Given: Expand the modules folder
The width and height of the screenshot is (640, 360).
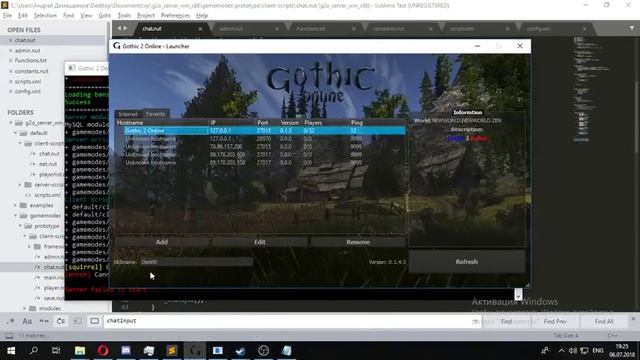Looking at the screenshot, I should tap(24, 309).
